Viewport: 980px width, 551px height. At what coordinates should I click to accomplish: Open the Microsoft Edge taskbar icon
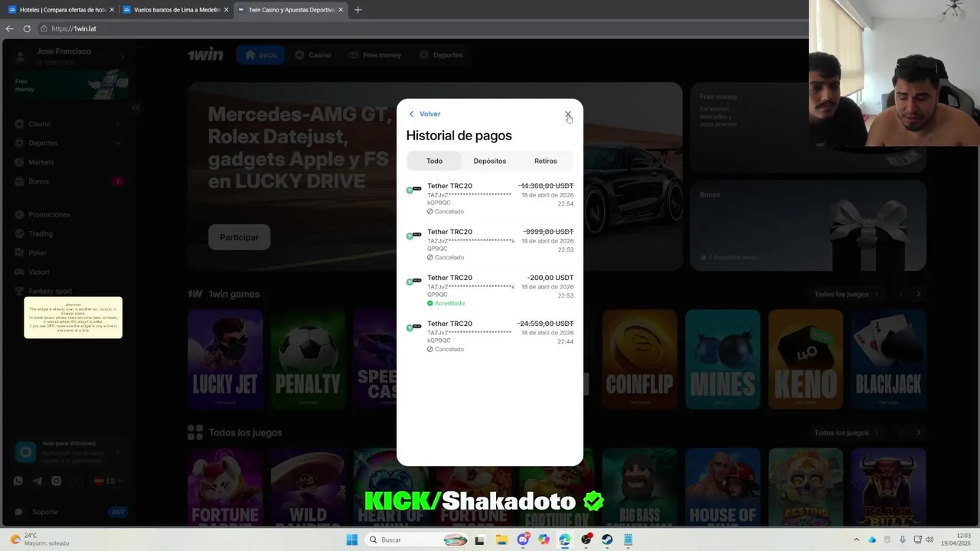565,540
